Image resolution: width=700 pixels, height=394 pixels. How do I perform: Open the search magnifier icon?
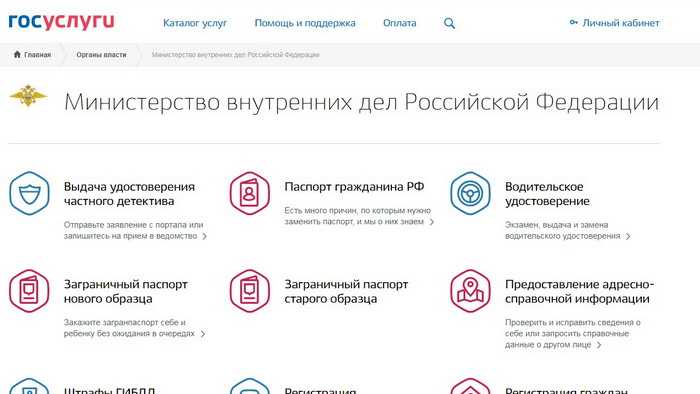click(x=449, y=23)
